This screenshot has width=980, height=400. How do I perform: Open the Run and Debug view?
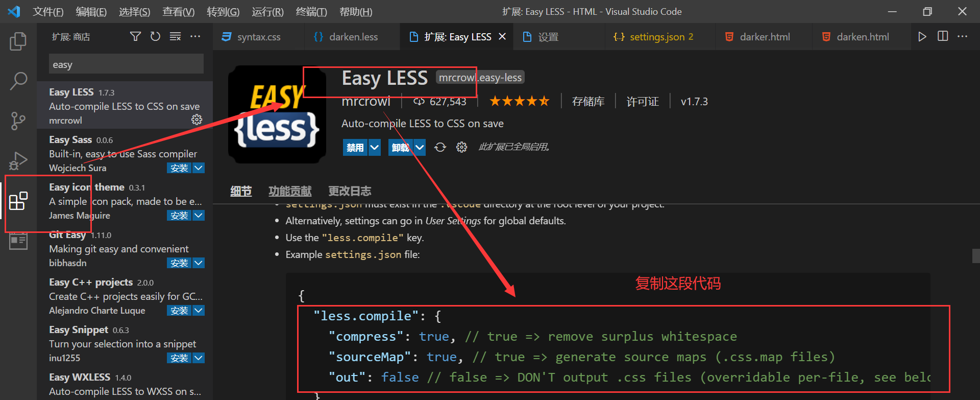click(18, 161)
